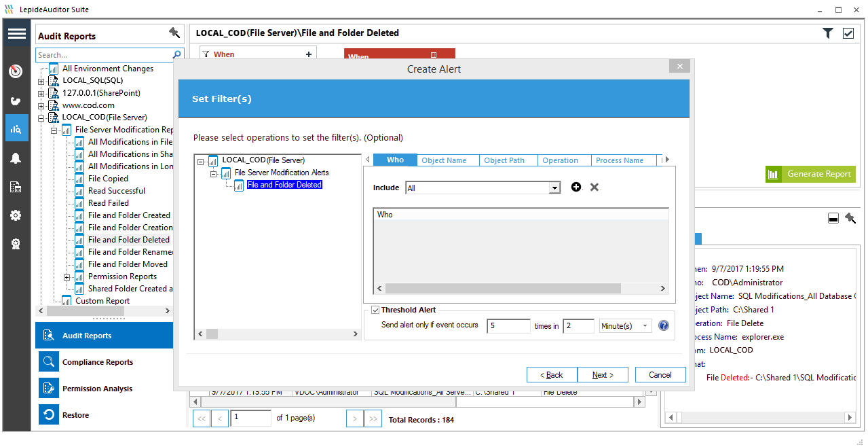Collapse the LOCAL_COD(File Server) tree node
The image size is (868, 447).
click(x=200, y=160)
